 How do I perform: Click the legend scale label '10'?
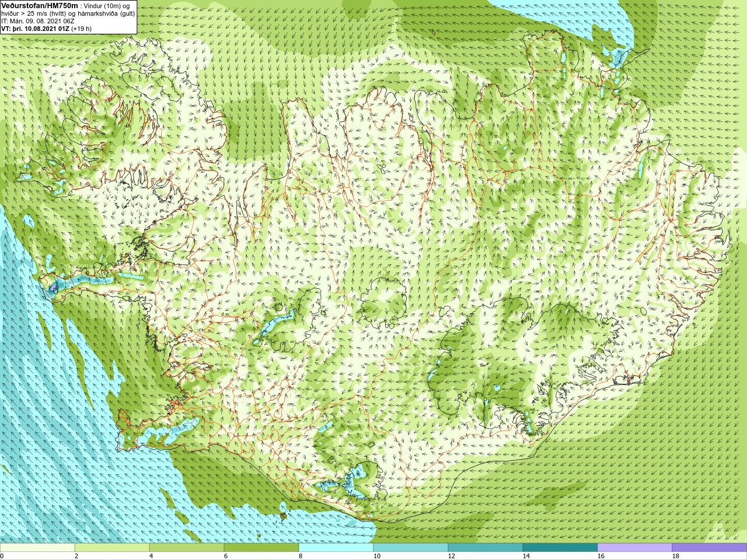(x=377, y=556)
